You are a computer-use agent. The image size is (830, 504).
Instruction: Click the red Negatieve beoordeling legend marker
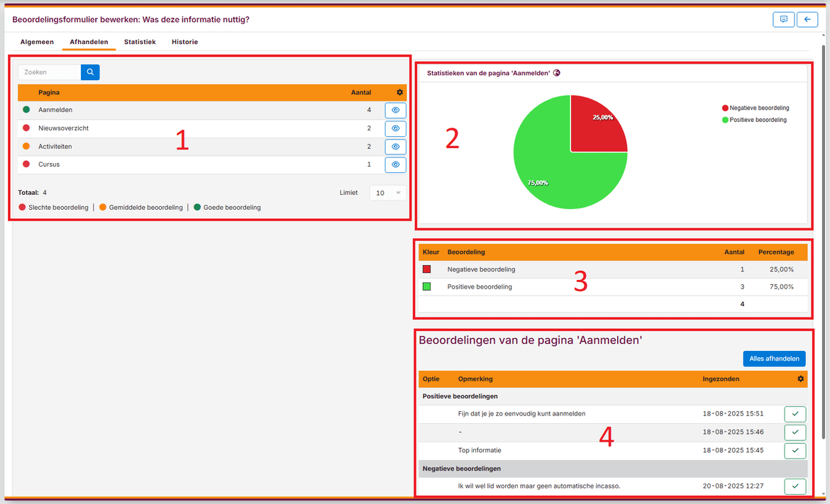coord(725,108)
